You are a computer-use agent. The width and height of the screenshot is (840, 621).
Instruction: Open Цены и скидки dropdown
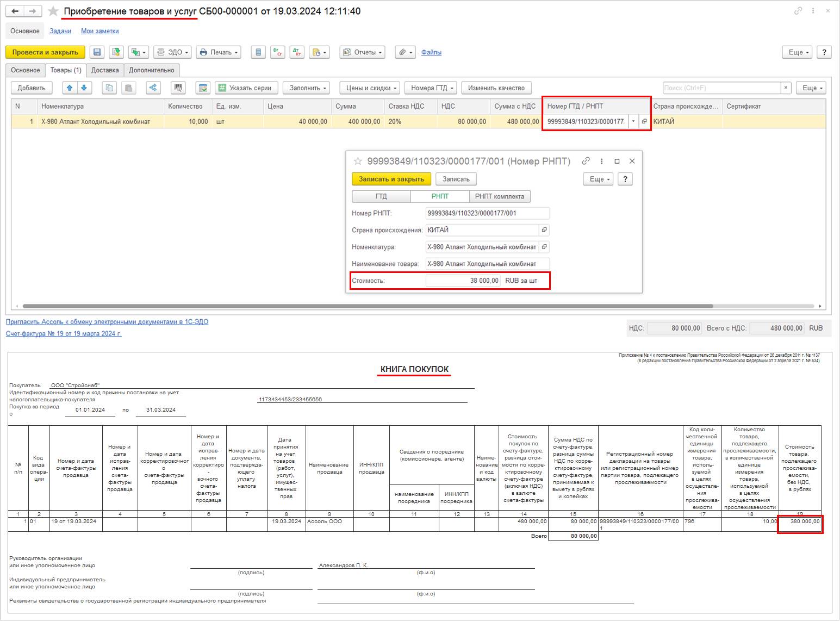tap(371, 88)
